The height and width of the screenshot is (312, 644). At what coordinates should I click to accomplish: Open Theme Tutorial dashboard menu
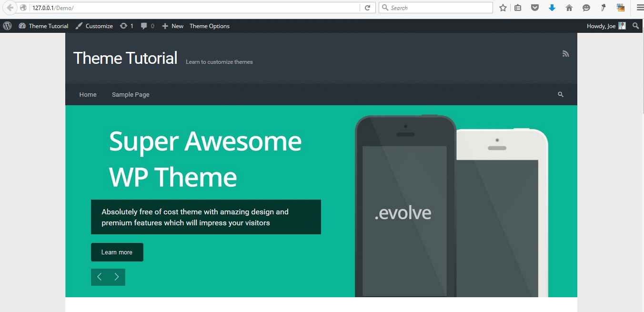pyautogui.click(x=43, y=26)
